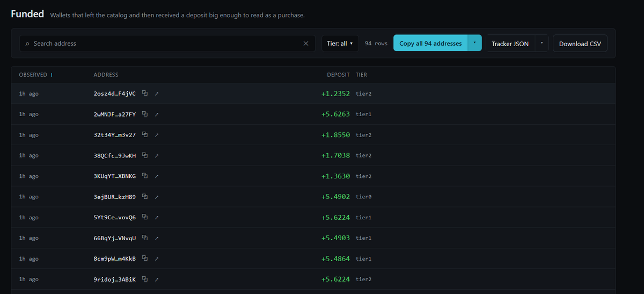Open 5Yt9Ce…vovQ6 external link arrow
The height and width of the screenshot is (294, 644).
point(157,218)
